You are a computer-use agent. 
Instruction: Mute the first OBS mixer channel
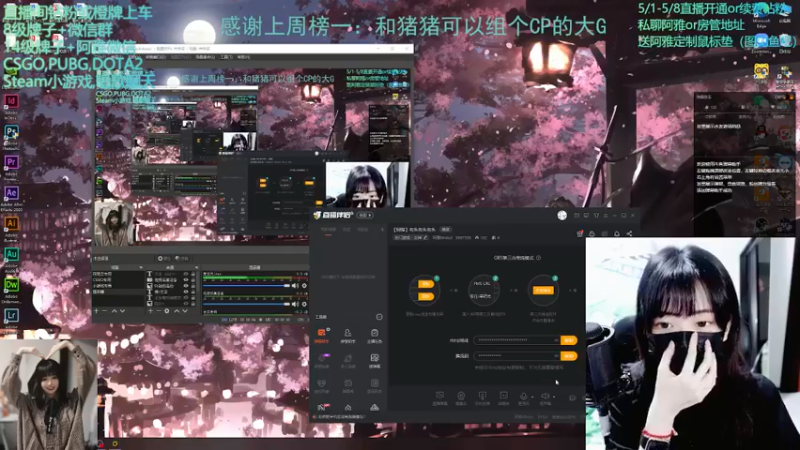tap(295, 286)
